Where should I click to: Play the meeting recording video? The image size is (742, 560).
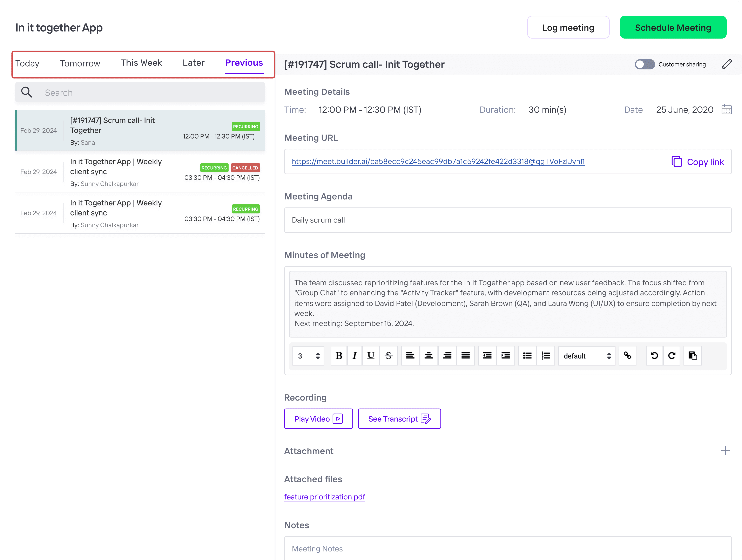point(318,419)
